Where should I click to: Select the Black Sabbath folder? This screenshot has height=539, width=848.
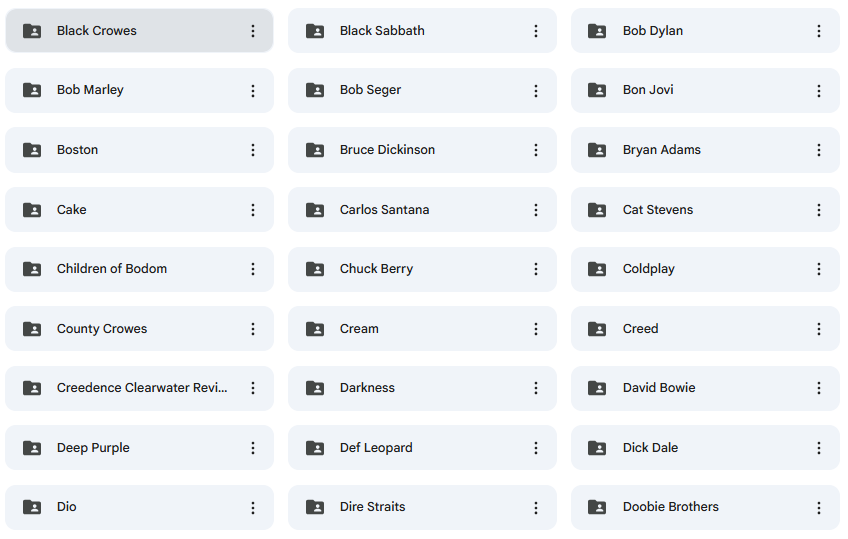(422, 31)
